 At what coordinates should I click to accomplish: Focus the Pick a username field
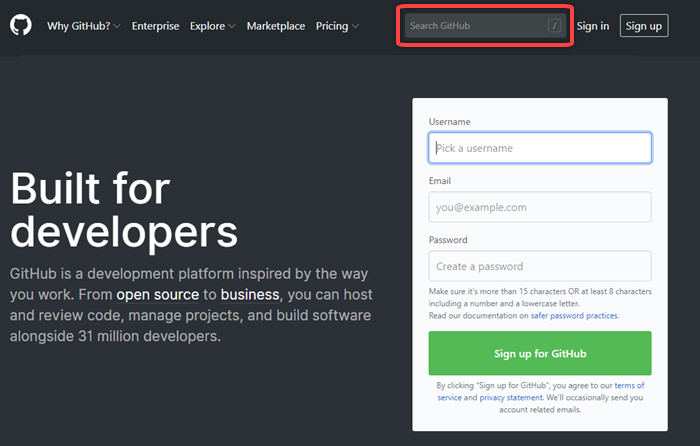(x=540, y=148)
